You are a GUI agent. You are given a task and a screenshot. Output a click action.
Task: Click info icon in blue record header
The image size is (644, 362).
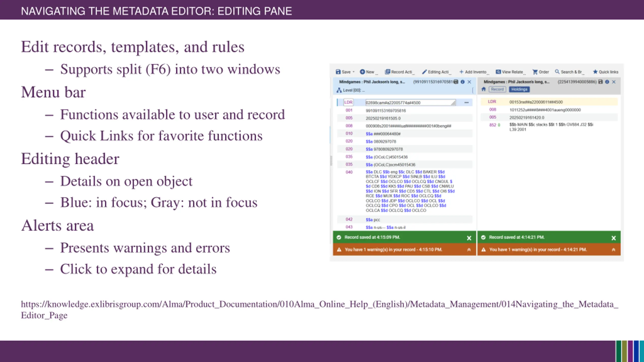tap(462, 82)
